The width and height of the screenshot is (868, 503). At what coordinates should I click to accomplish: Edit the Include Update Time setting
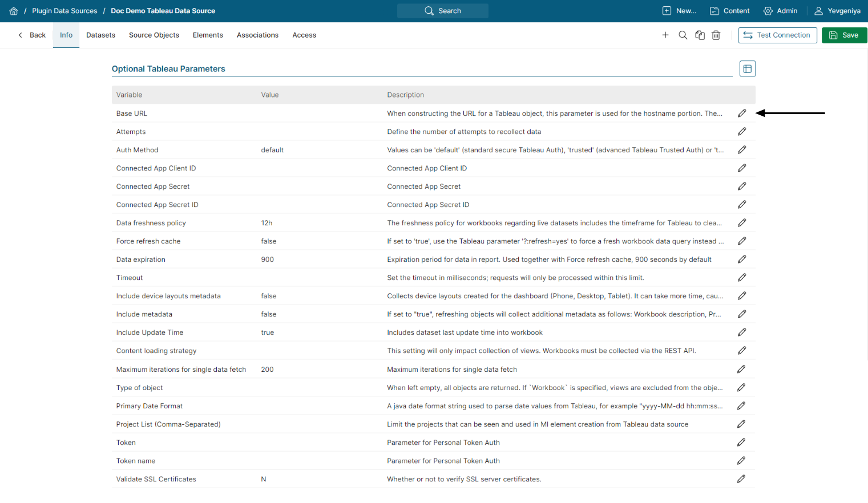(x=742, y=332)
